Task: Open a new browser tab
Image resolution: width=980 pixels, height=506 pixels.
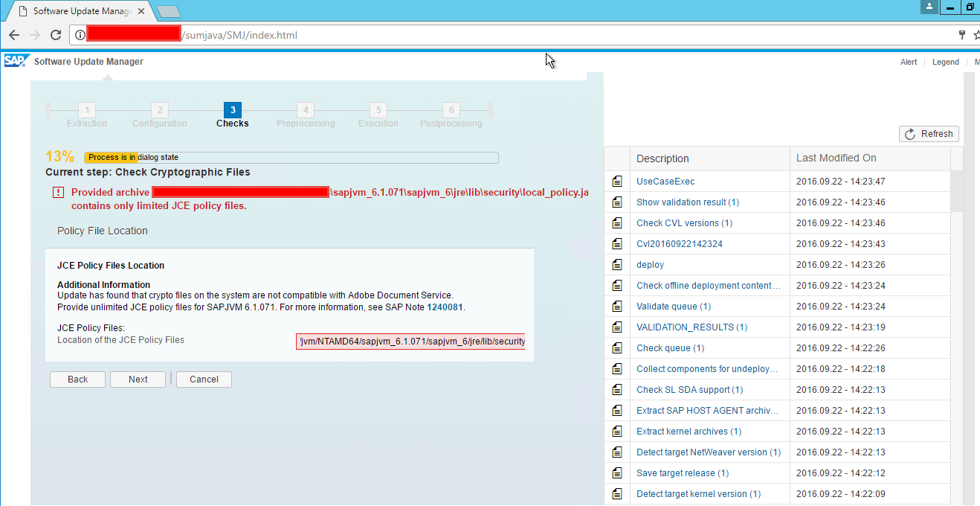Action: click(168, 11)
